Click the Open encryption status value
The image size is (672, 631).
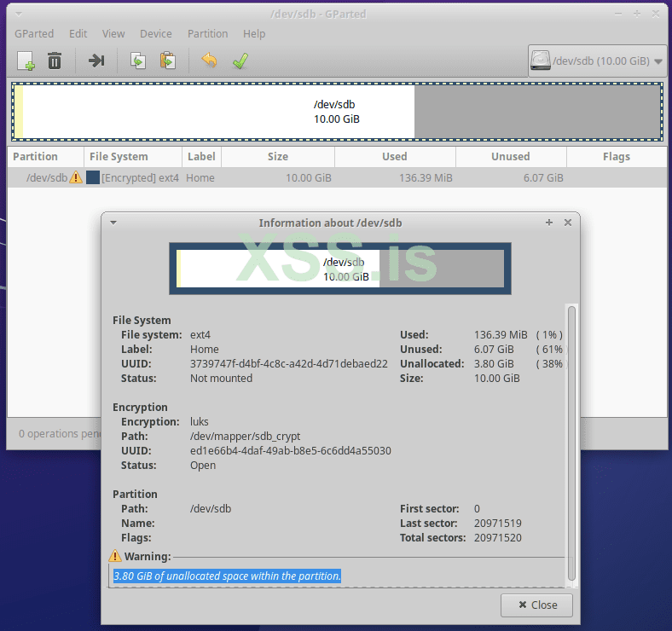(203, 465)
